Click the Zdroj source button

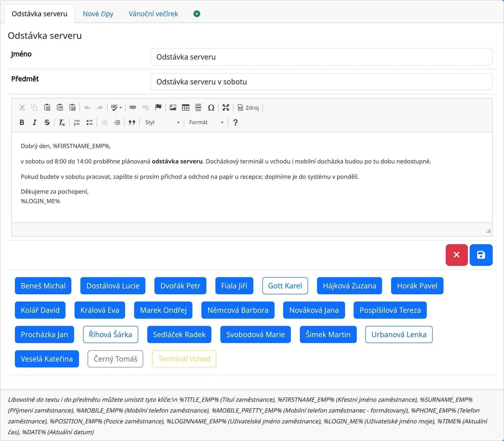248,108
